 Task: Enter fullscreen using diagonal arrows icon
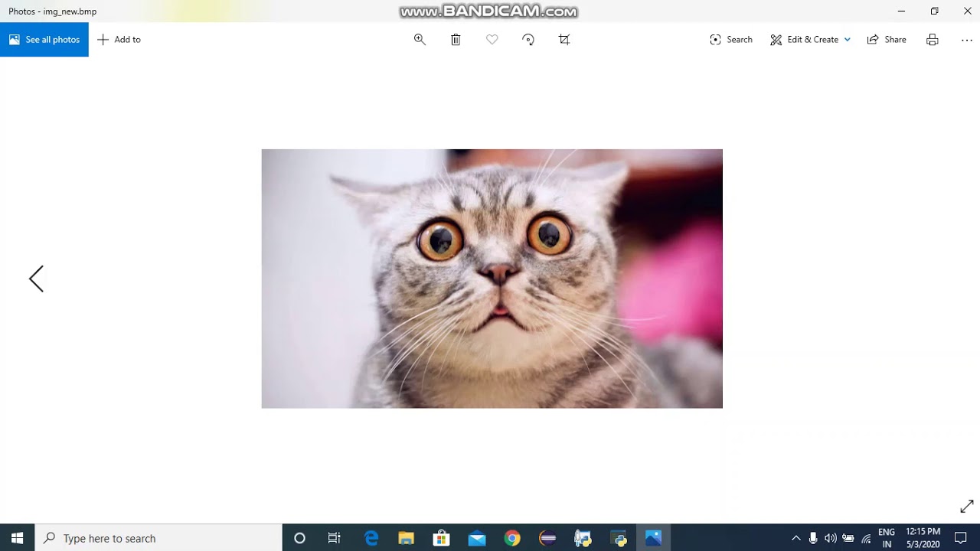pos(966,507)
